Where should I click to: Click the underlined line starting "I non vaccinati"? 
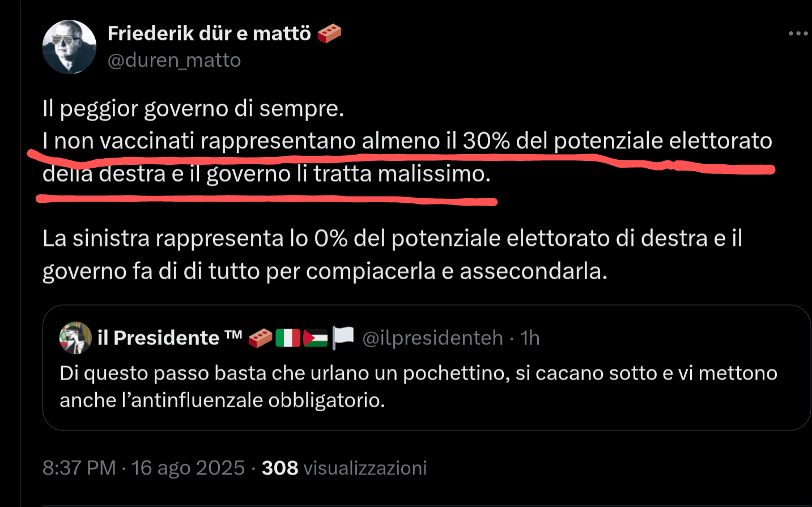click(407, 140)
